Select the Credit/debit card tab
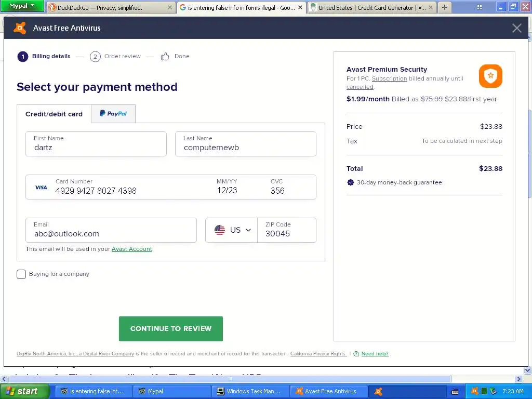This screenshot has height=399, width=532. point(54,114)
